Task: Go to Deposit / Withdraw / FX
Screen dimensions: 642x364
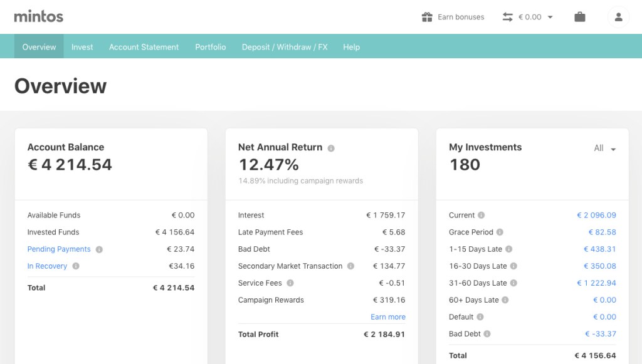Action: tap(285, 47)
